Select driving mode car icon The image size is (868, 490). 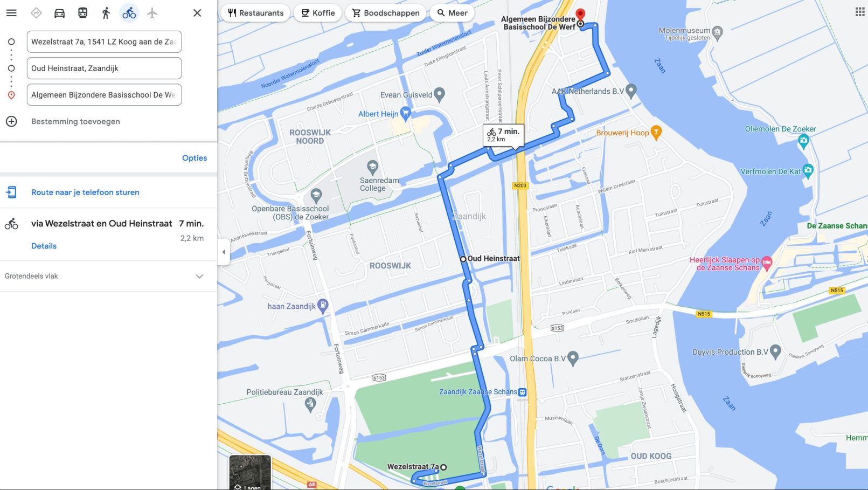pyautogui.click(x=59, y=13)
